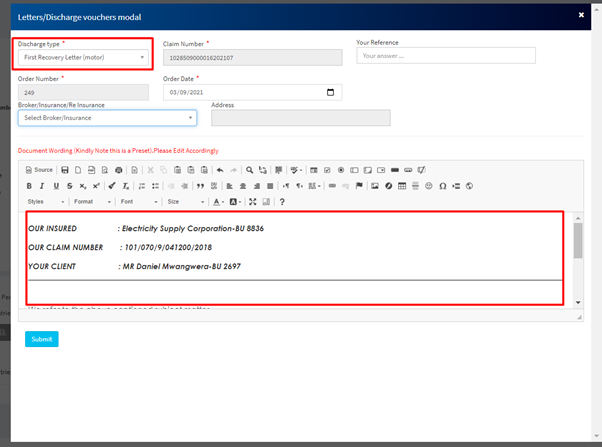
Task: Close the Letters/Discharge vouchers modal
Action: coord(581,15)
